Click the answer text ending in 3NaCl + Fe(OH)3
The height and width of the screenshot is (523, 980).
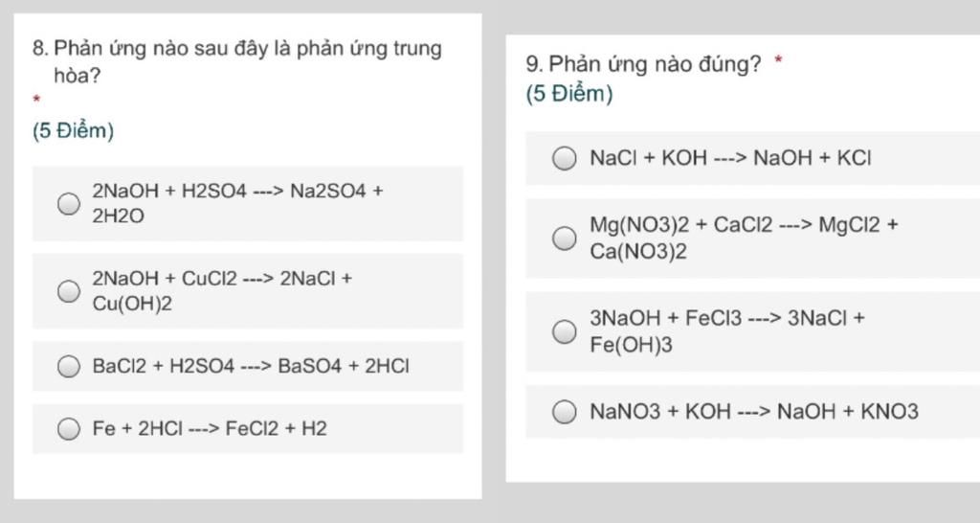[727, 331]
